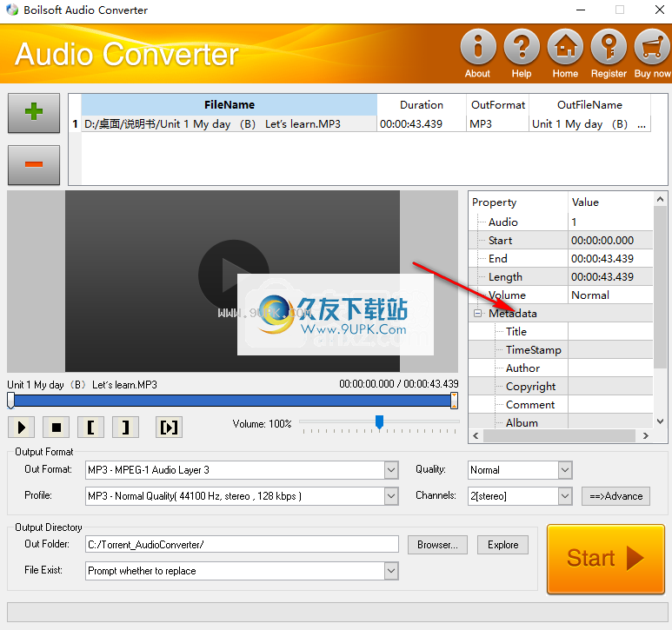The width and height of the screenshot is (672, 630).
Task: Set the clip end bracket marker
Action: 125,427
